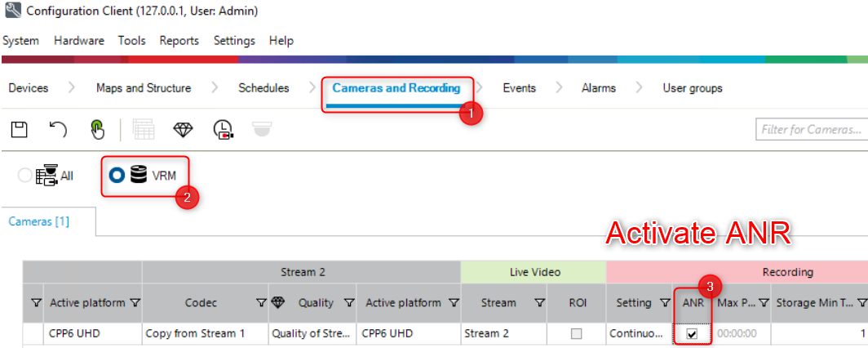Open Stream Quality Settings diamond icon
Viewport: 868px width, 348px height.
[184, 130]
